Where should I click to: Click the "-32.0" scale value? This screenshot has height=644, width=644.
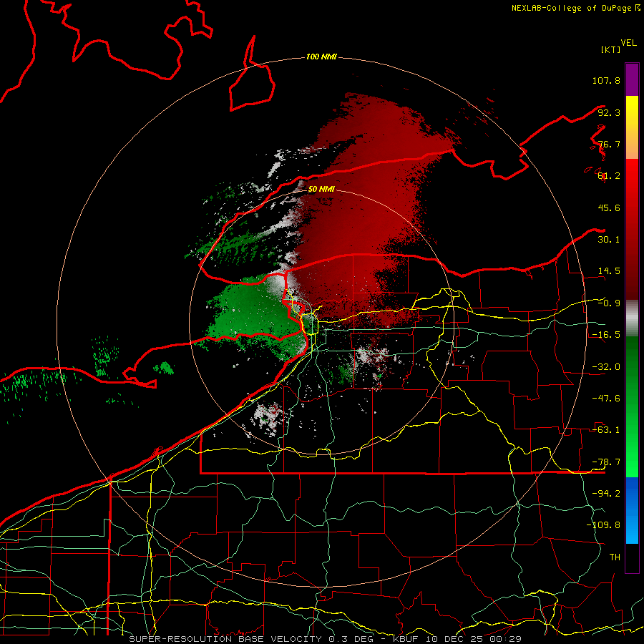tap(606, 367)
